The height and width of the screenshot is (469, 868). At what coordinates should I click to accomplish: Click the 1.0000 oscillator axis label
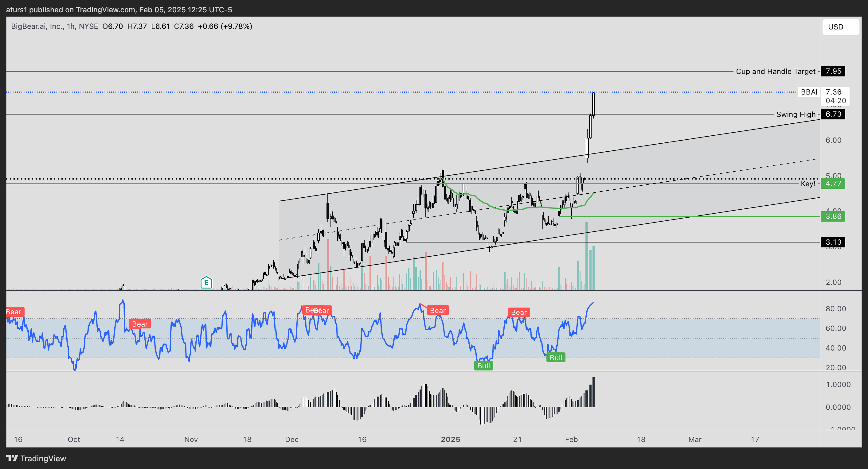(x=838, y=385)
